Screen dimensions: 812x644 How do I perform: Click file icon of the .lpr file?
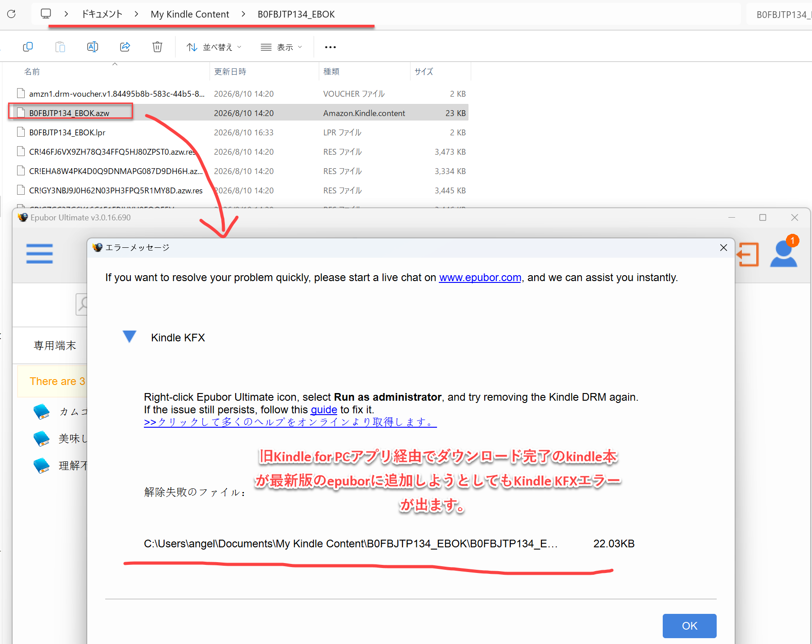[21, 132]
